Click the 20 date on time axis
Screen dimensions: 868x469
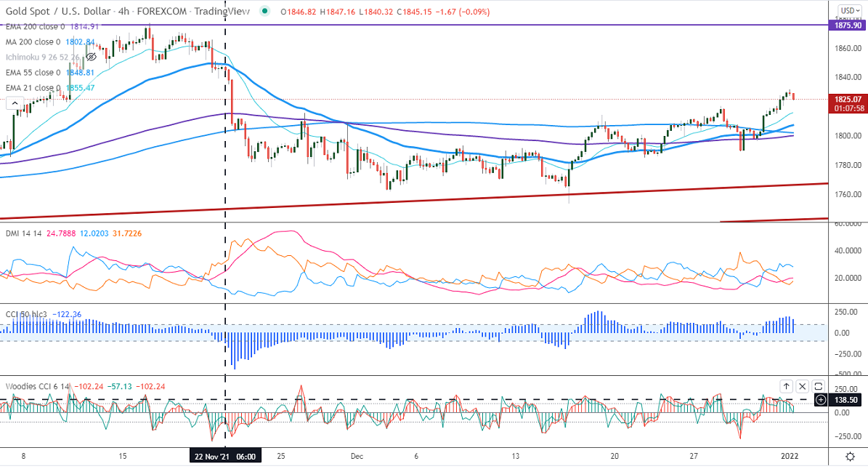pos(615,456)
